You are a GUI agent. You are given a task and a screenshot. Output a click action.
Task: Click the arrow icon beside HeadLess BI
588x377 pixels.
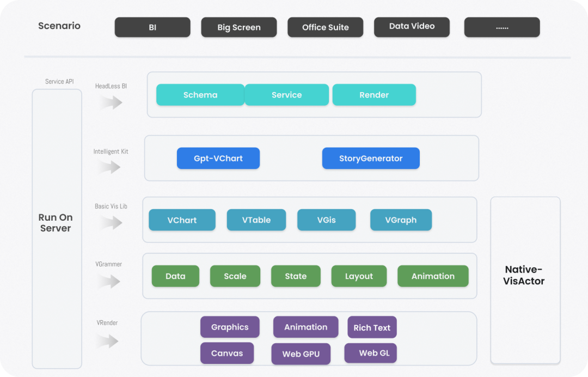tap(111, 102)
